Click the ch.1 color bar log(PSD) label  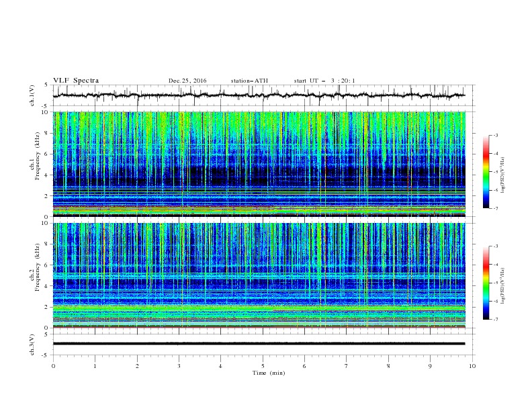pyautogui.click(x=503, y=175)
